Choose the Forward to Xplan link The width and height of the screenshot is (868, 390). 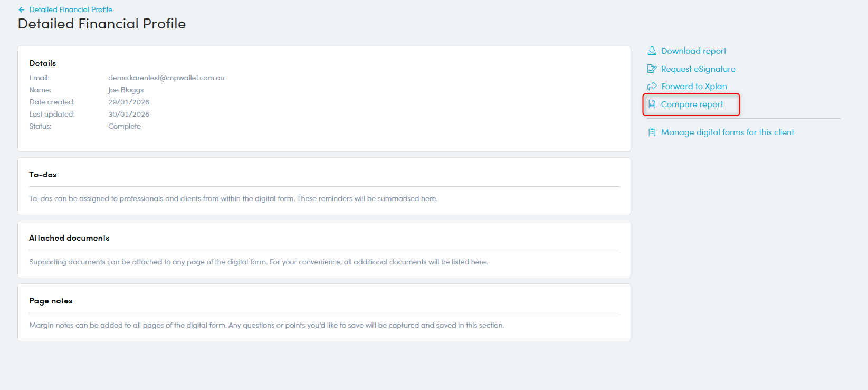pos(693,86)
